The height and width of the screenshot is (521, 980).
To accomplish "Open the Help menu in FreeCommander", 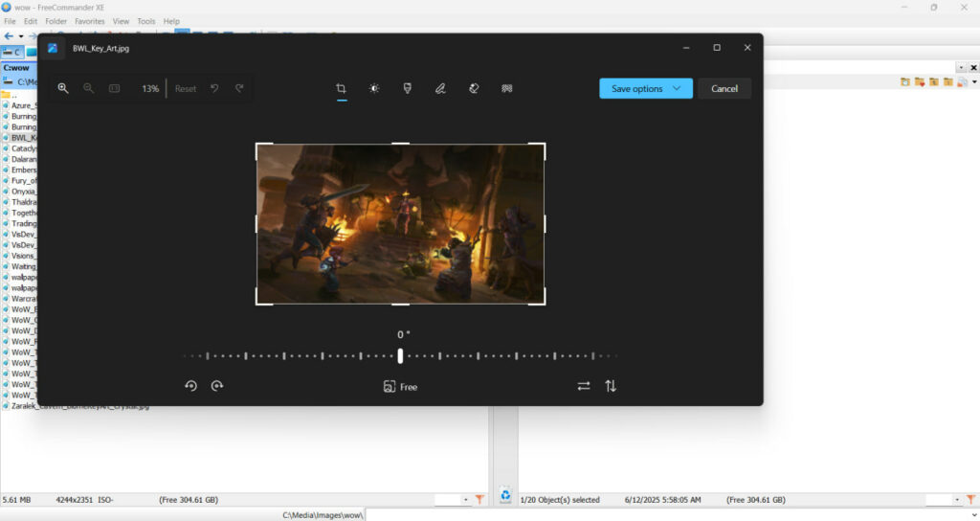I will [171, 21].
